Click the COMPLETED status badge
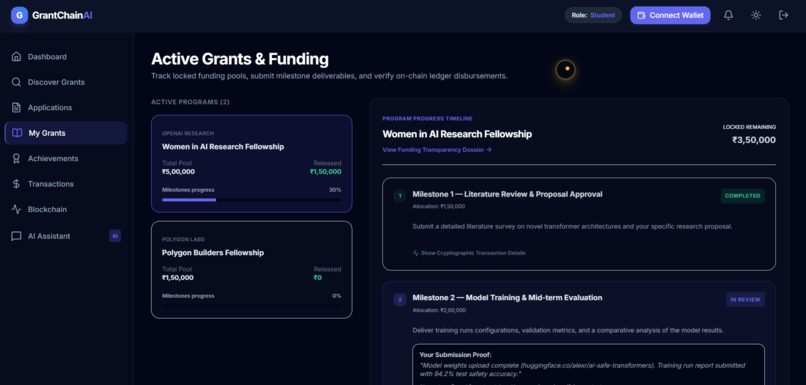Image resolution: width=806 pixels, height=385 pixels. [743, 196]
